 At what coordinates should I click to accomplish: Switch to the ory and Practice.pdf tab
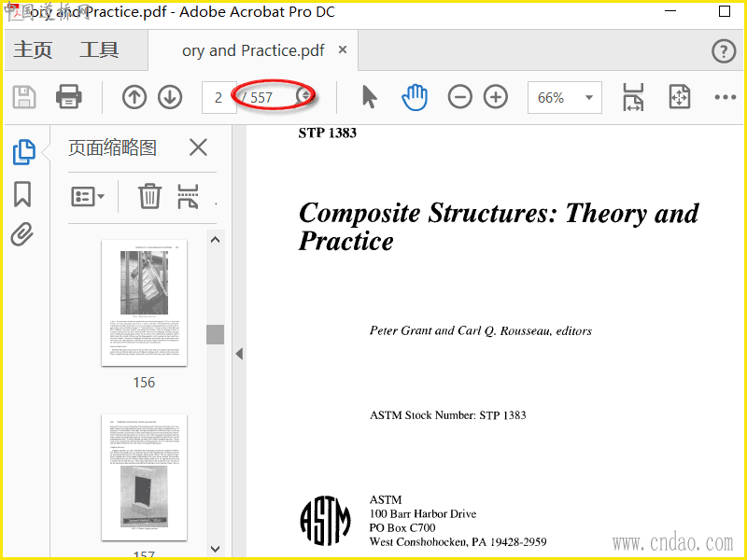point(253,50)
